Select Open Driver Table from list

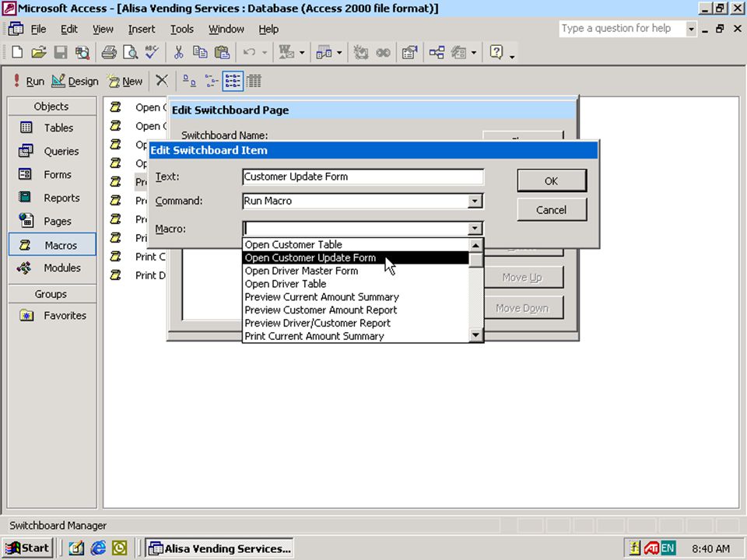click(356, 284)
